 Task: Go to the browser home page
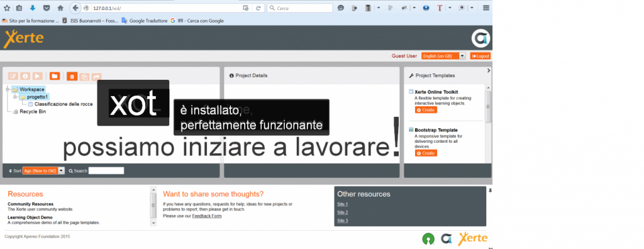click(x=60, y=8)
